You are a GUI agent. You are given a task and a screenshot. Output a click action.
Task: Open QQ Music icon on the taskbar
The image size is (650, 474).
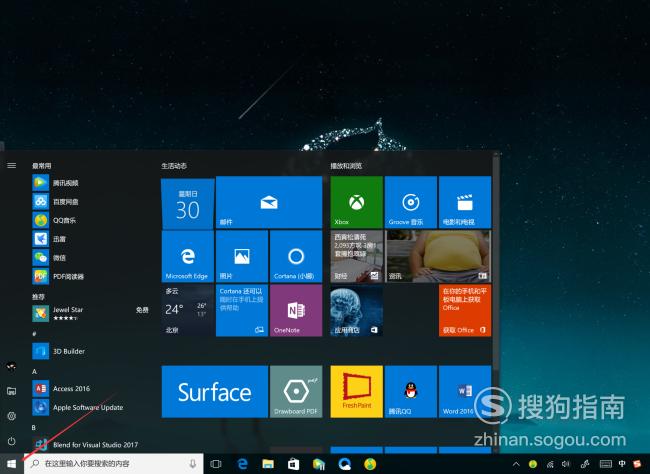click(370, 464)
